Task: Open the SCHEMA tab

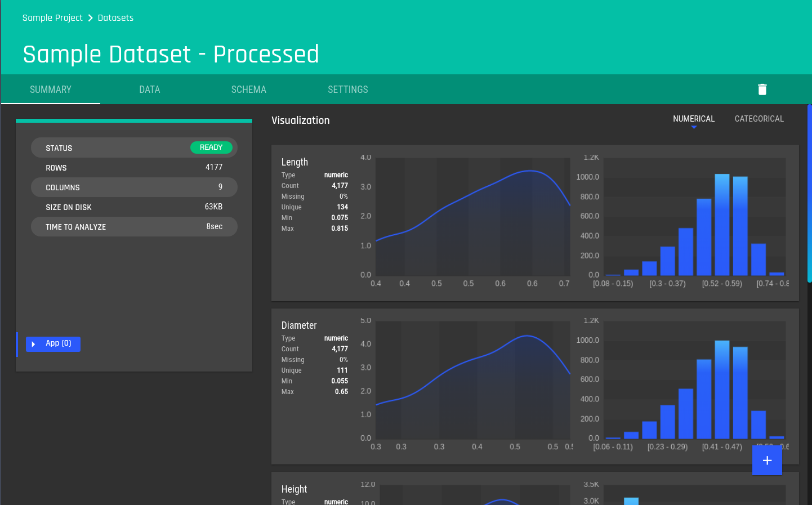Action: pyautogui.click(x=248, y=89)
